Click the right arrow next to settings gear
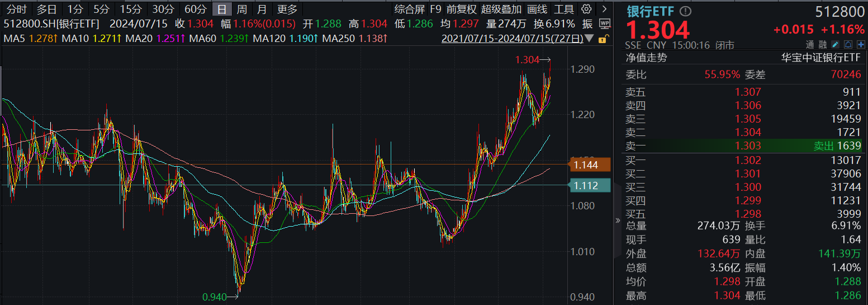Screen dimensions: 868x305 604,9
